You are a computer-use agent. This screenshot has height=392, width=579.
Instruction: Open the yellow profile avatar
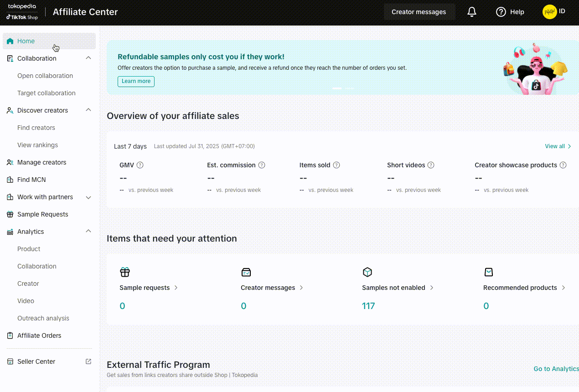click(549, 12)
